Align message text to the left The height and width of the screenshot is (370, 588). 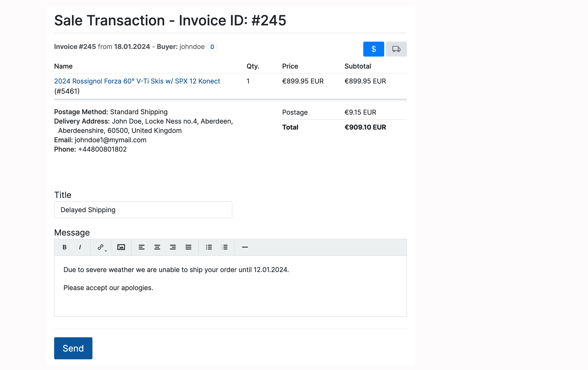(x=142, y=247)
